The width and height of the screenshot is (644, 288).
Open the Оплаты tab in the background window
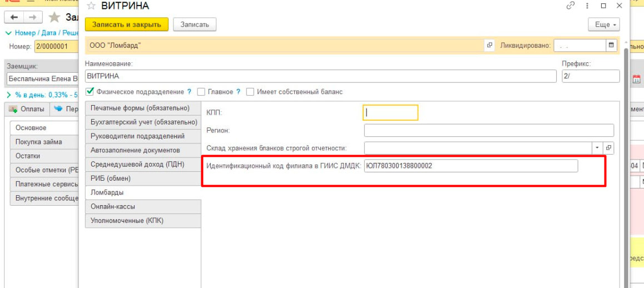(x=27, y=110)
